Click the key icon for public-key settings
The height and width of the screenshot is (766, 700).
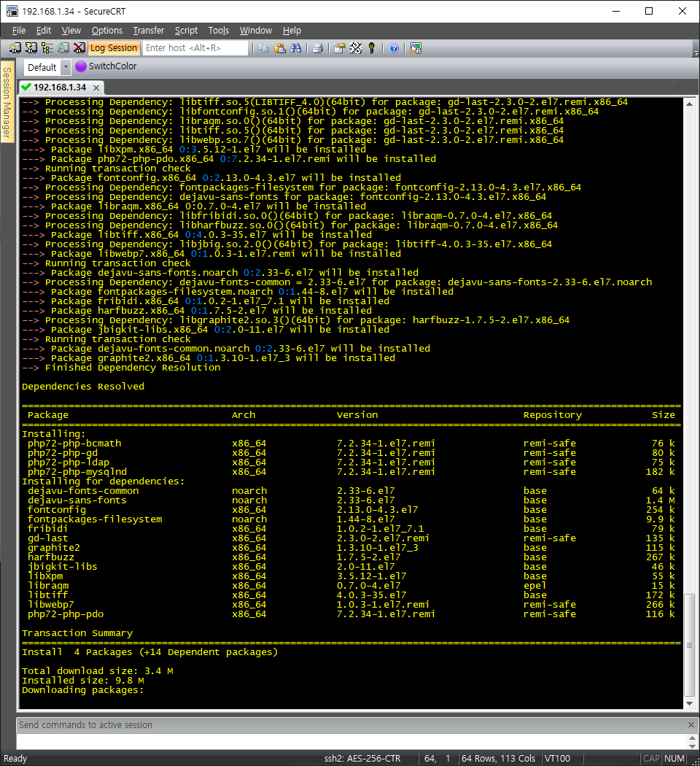[x=371, y=48]
